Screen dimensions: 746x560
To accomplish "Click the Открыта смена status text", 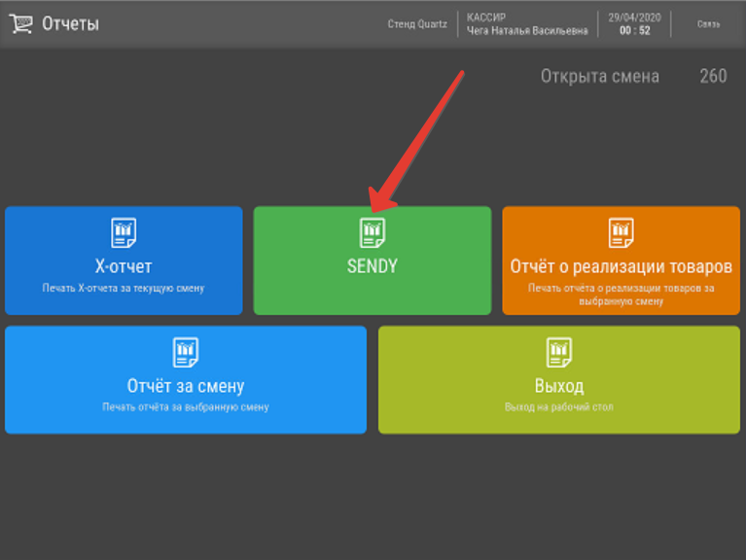I will pyautogui.click(x=600, y=76).
